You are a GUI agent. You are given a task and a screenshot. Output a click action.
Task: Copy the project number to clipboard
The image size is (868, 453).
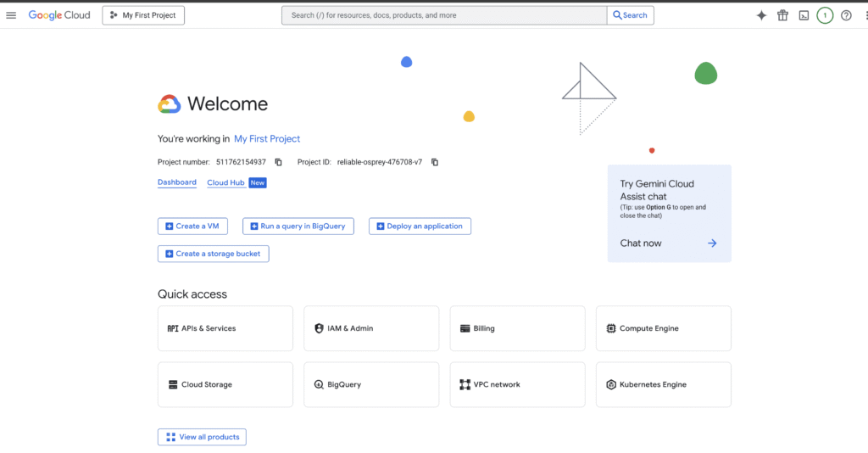click(x=278, y=162)
